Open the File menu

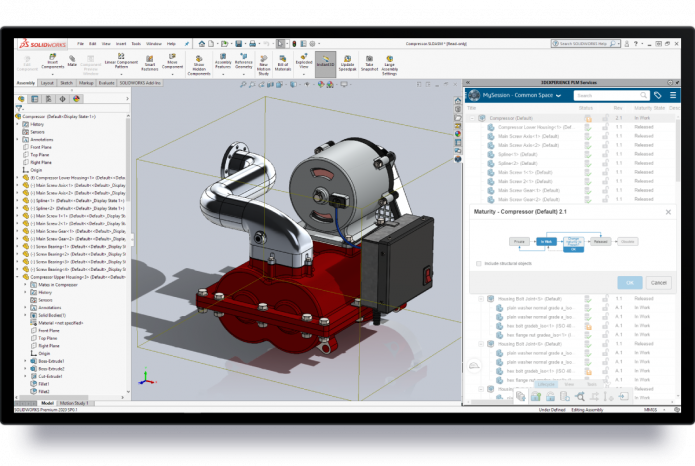click(x=80, y=44)
